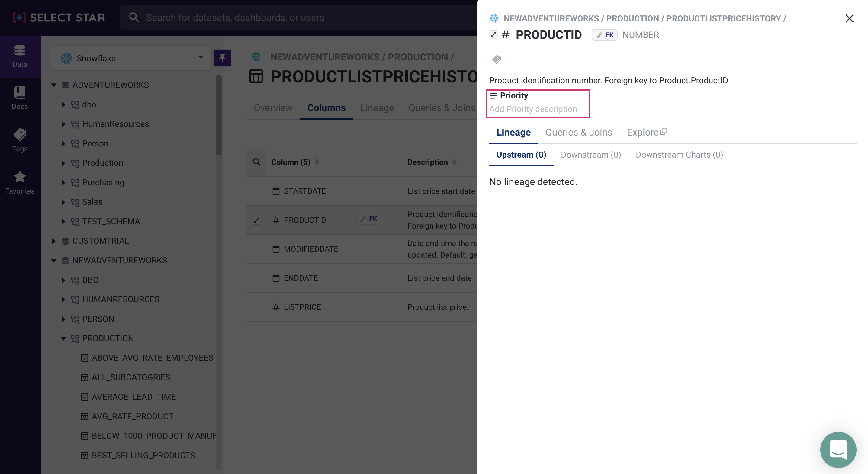Screen dimensions: 868x474
Task: Click the edit pencil icon in the PRODUCTID row
Action: pyautogui.click(x=257, y=220)
